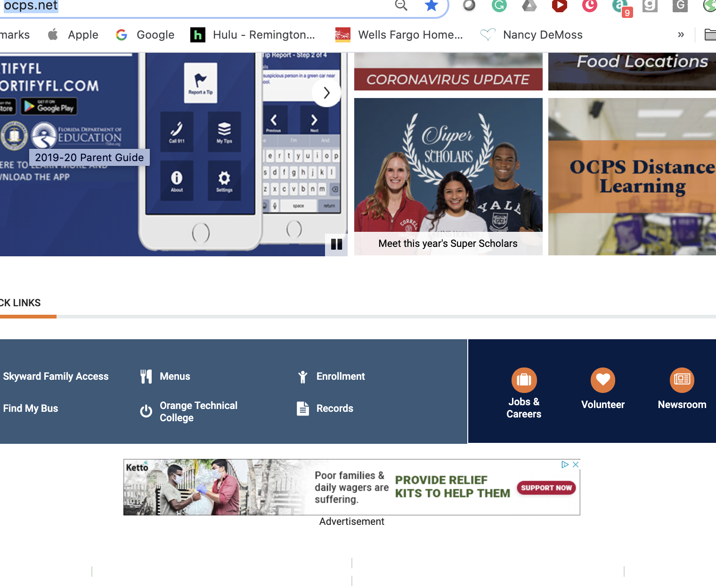Click the Newsroom newspaper icon

682,380
